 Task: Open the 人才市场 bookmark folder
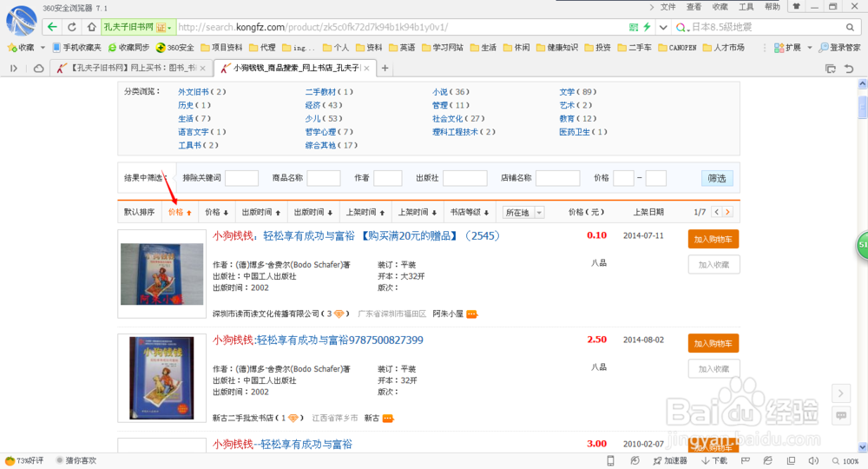(724, 48)
